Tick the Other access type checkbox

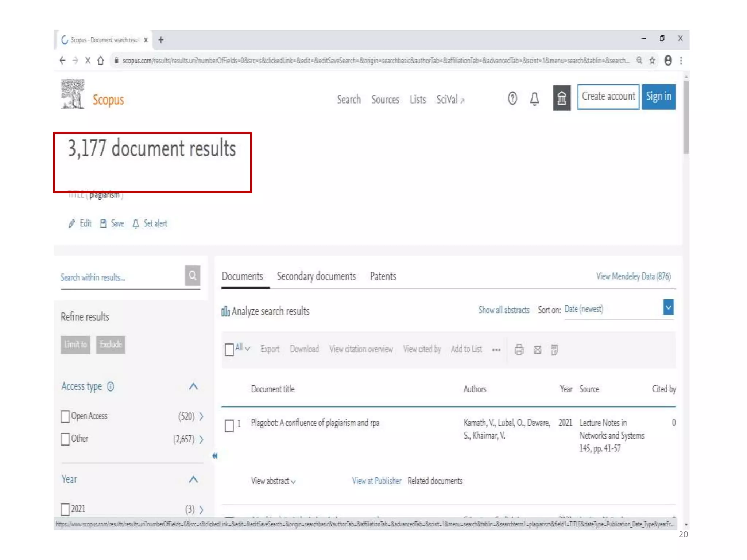[x=65, y=439]
